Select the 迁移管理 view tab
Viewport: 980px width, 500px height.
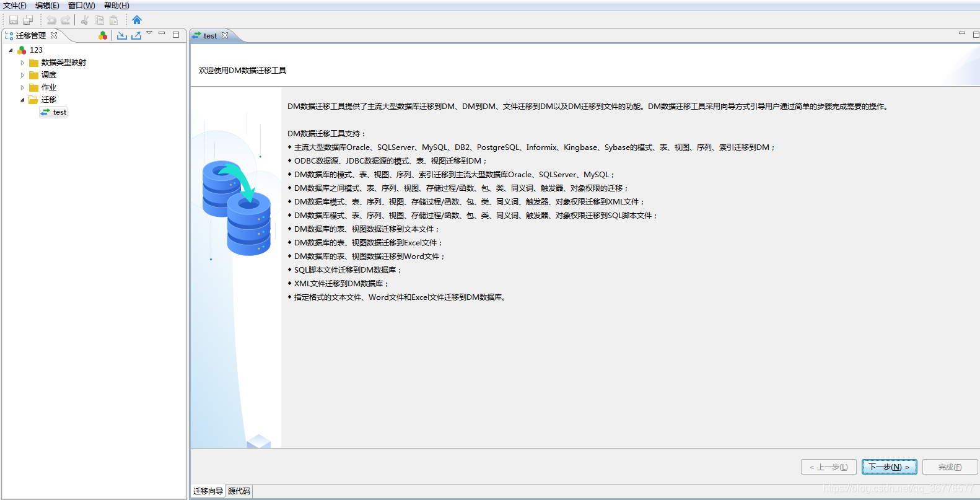tap(31, 35)
